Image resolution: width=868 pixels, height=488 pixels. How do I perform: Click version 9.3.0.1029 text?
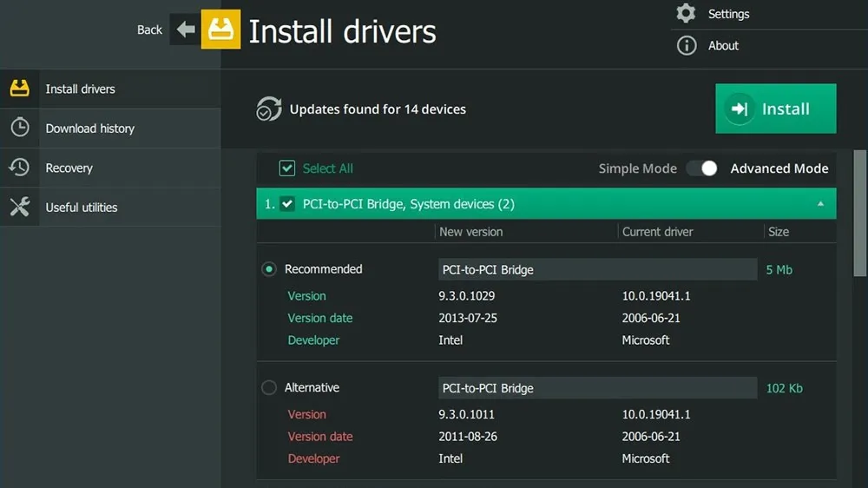point(467,296)
